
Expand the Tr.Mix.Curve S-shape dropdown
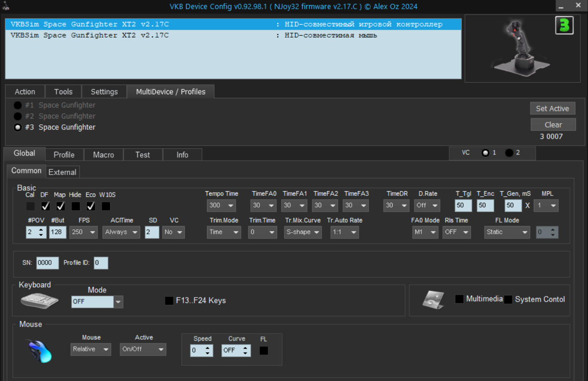[303, 232]
